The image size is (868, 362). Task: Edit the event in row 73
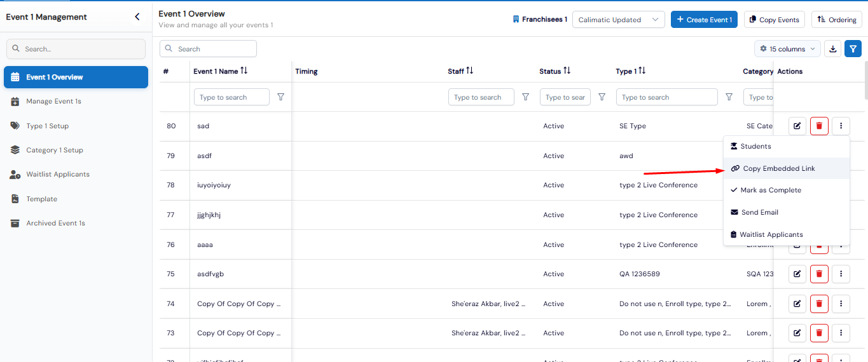797,333
